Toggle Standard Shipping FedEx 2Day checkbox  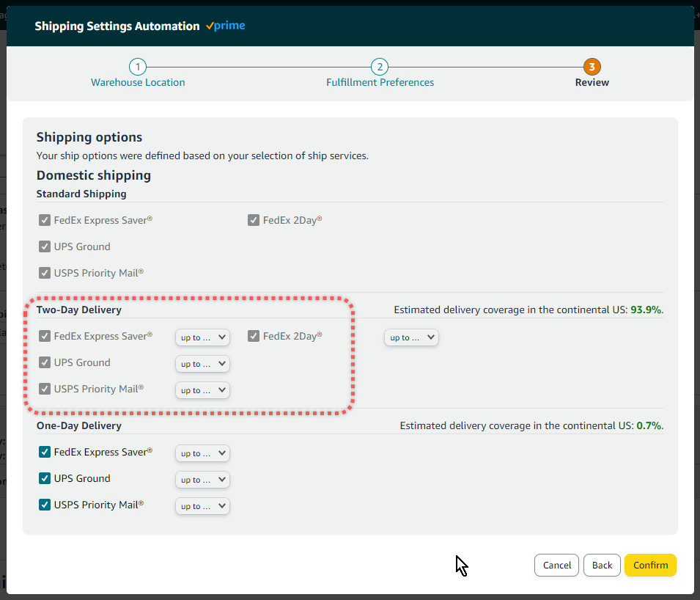click(254, 220)
